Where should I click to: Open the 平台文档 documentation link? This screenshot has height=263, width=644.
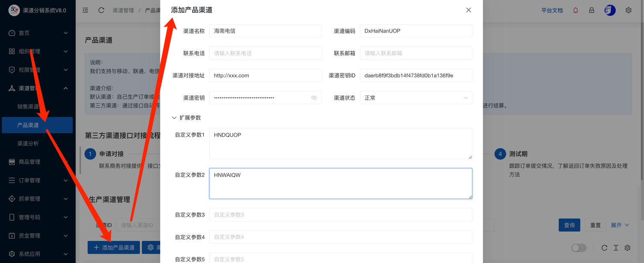coord(551,10)
